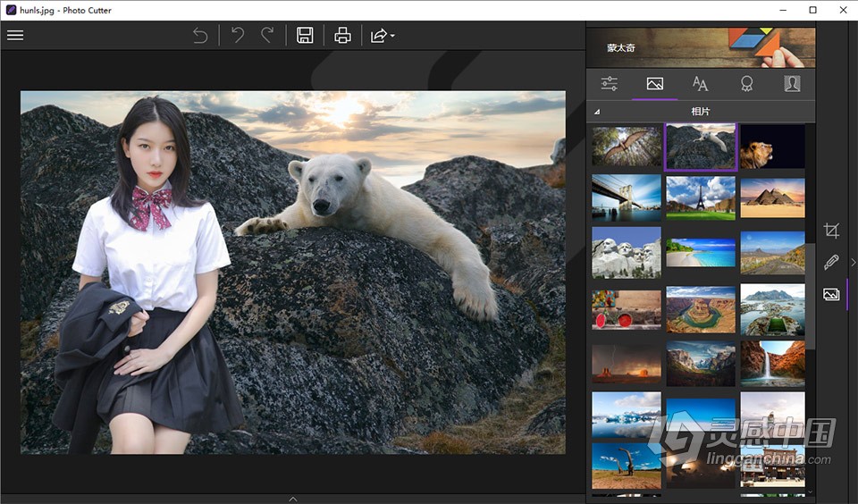This screenshot has height=504, width=858.
Task: Undo the last edit
Action: pos(238,36)
